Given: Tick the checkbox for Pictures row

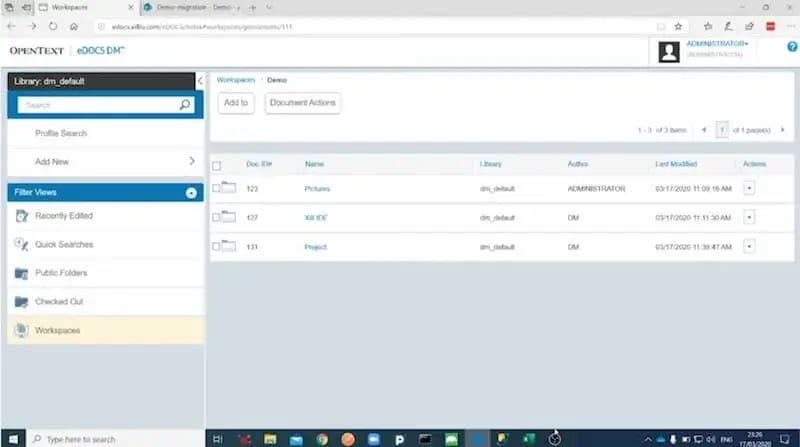Looking at the screenshot, I should click(216, 188).
